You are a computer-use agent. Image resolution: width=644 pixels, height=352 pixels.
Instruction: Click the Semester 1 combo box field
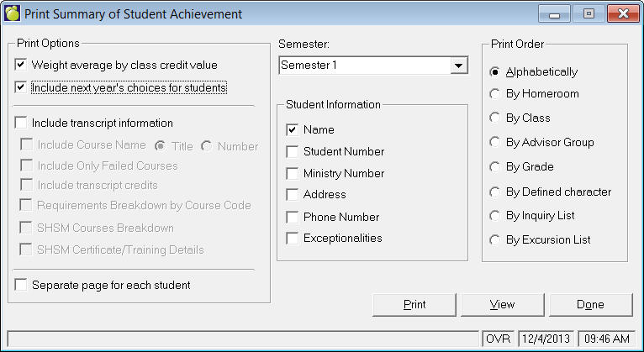pyautogui.click(x=363, y=66)
